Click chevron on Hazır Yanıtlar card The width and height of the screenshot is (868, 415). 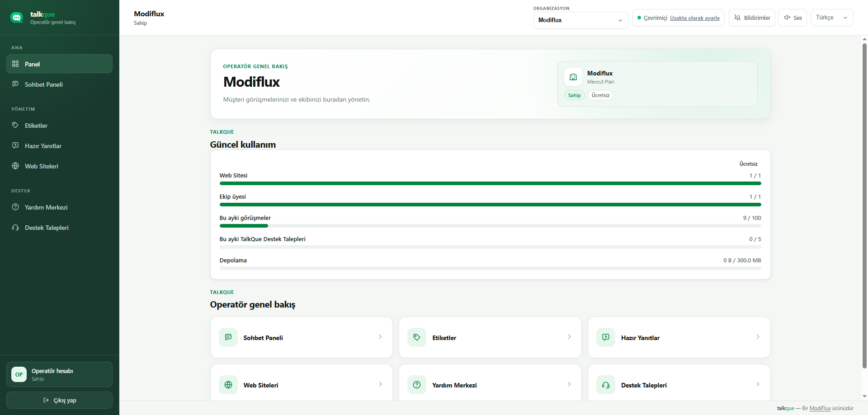pos(758,337)
